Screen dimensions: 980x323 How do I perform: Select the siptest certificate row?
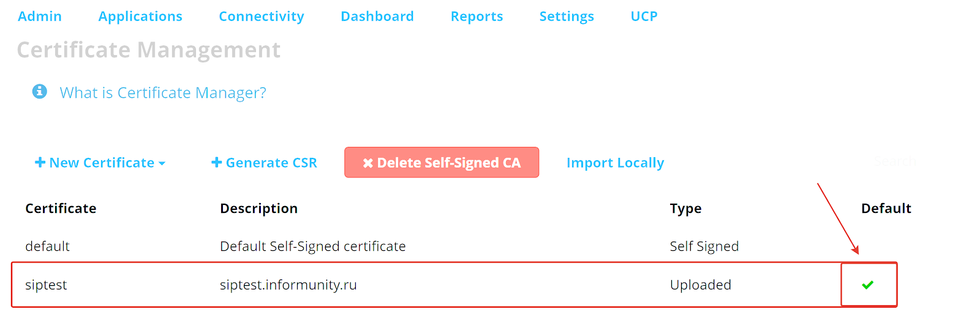[x=454, y=284]
